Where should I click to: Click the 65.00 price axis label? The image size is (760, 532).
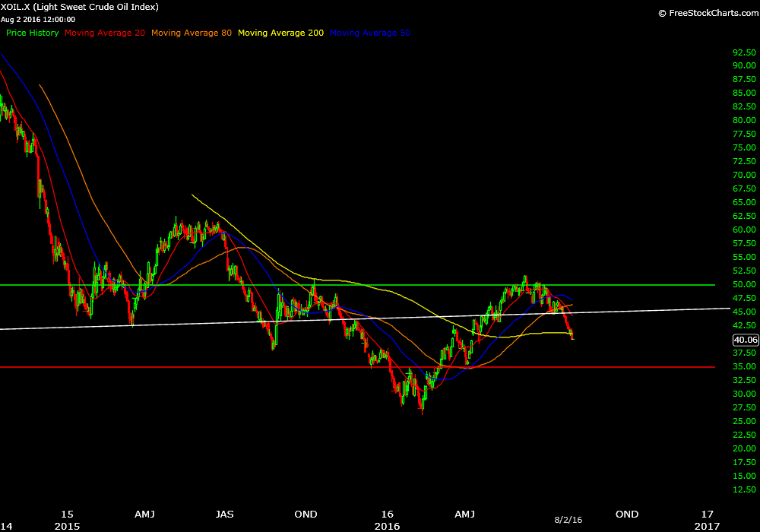[x=744, y=202]
